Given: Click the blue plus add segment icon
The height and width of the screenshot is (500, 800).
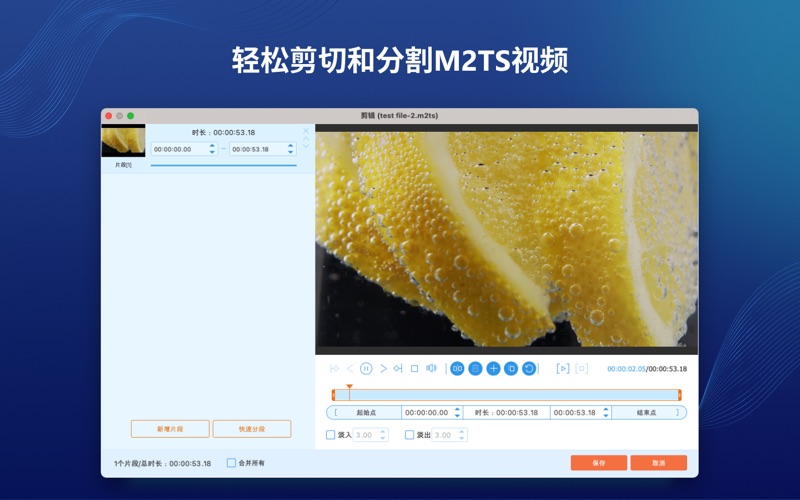Looking at the screenshot, I should click(493, 369).
